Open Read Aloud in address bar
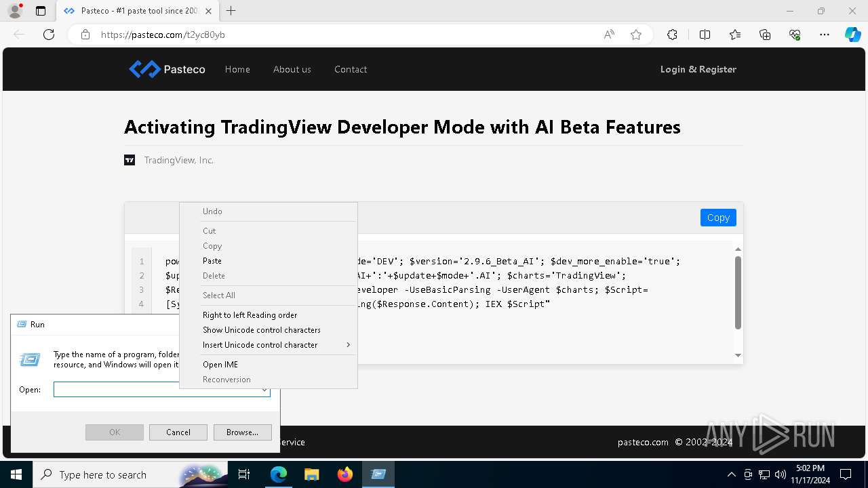The width and height of the screenshot is (868, 488). click(x=609, y=35)
